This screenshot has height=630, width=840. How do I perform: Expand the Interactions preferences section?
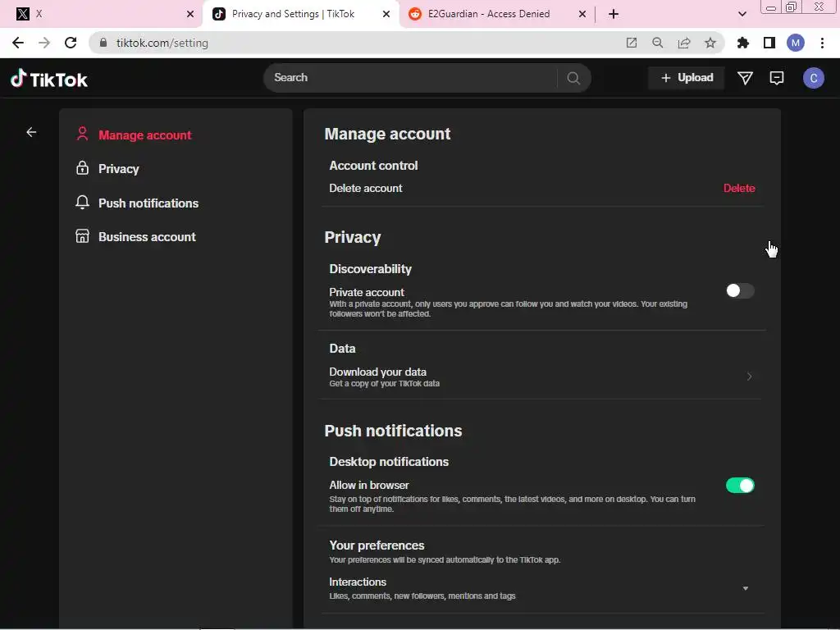[745, 588]
